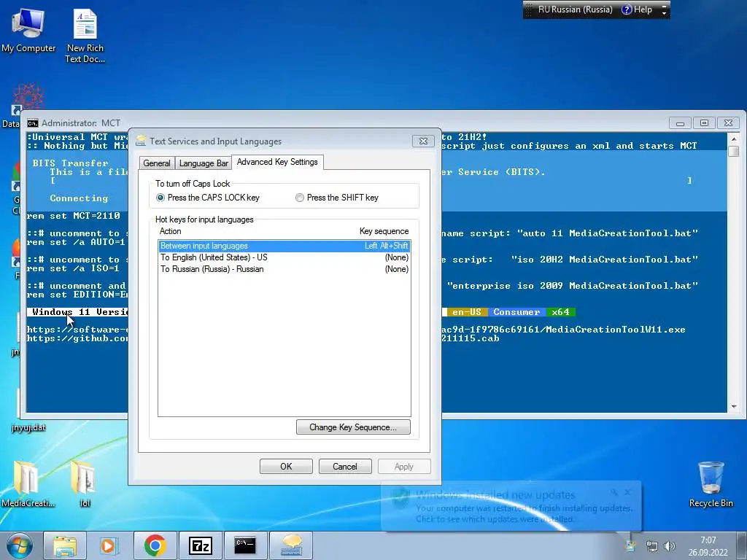Select Between input languages hot key row
This screenshot has width=747, height=560.
284,246
